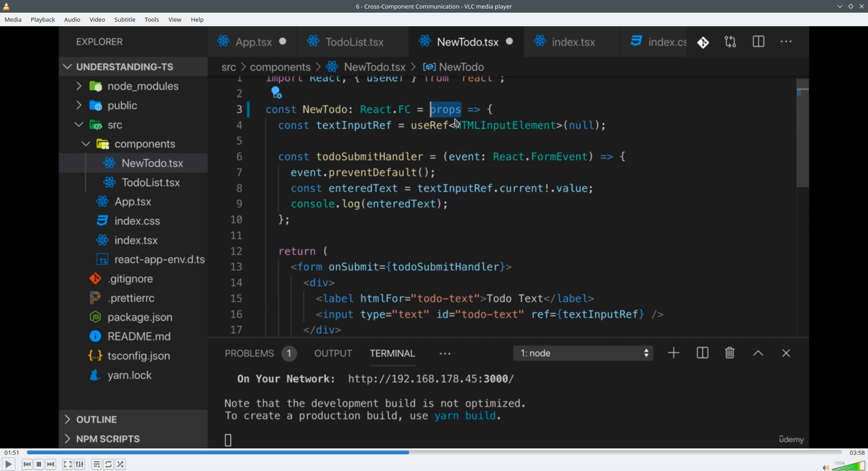Open the .gitignore file
The image size is (868, 471).
[x=133, y=279]
